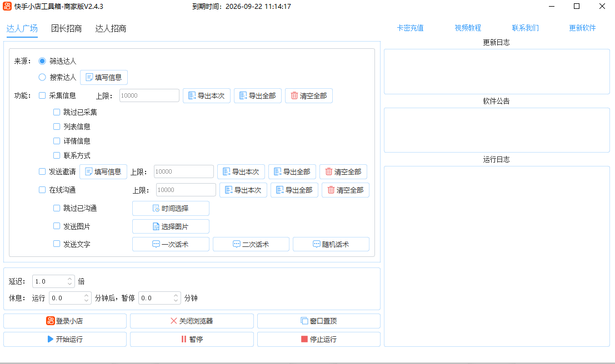Image resolution: width=615 pixels, height=364 pixels.
Task: Close the browser with 关闭浏览器
Action: click(x=192, y=321)
